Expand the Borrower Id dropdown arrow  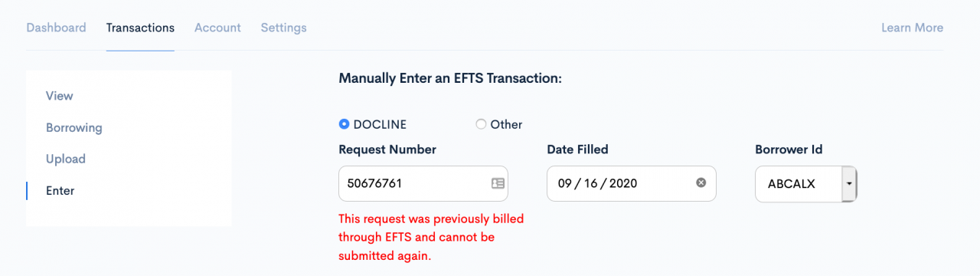coord(849,184)
